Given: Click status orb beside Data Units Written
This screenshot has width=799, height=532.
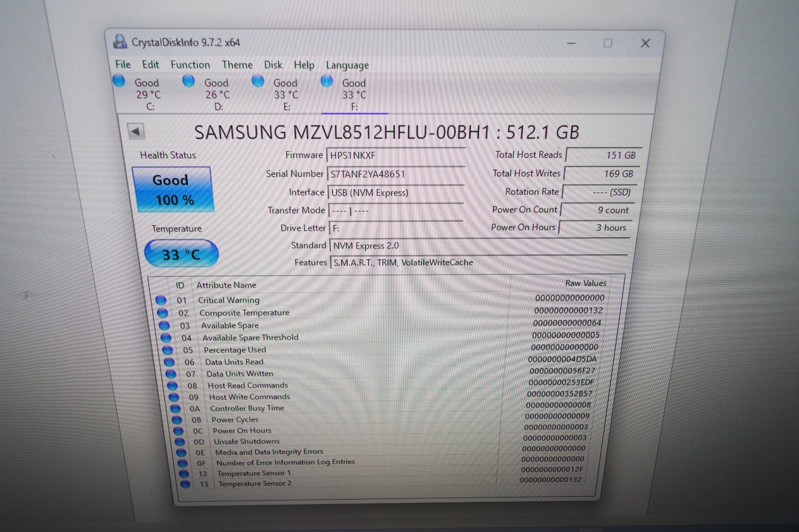Looking at the screenshot, I should pyautogui.click(x=171, y=374).
